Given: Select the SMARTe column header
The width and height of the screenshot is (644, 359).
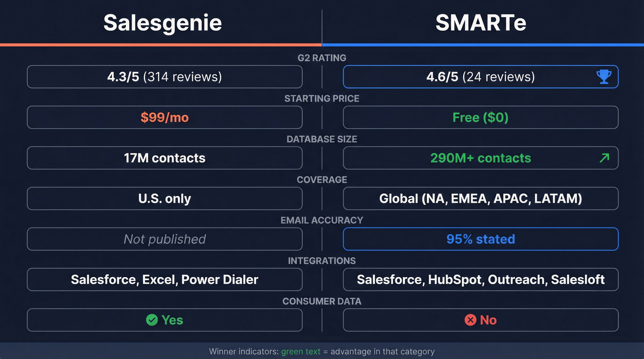Looking at the screenshot, I should (x=481, y=22).
